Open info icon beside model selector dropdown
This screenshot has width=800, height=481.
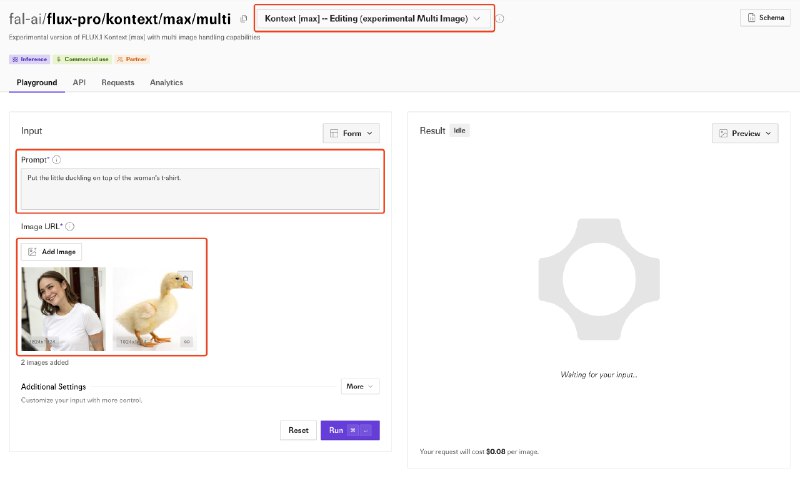[500, 19]
